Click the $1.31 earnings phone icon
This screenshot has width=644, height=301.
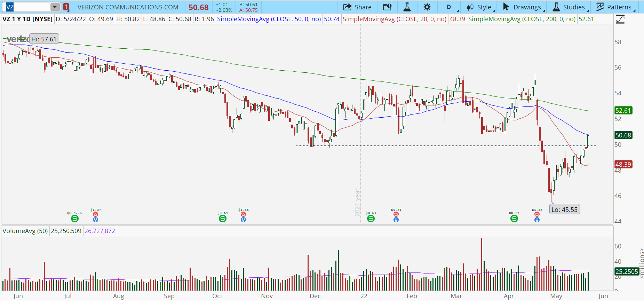[x=396, y=214]
